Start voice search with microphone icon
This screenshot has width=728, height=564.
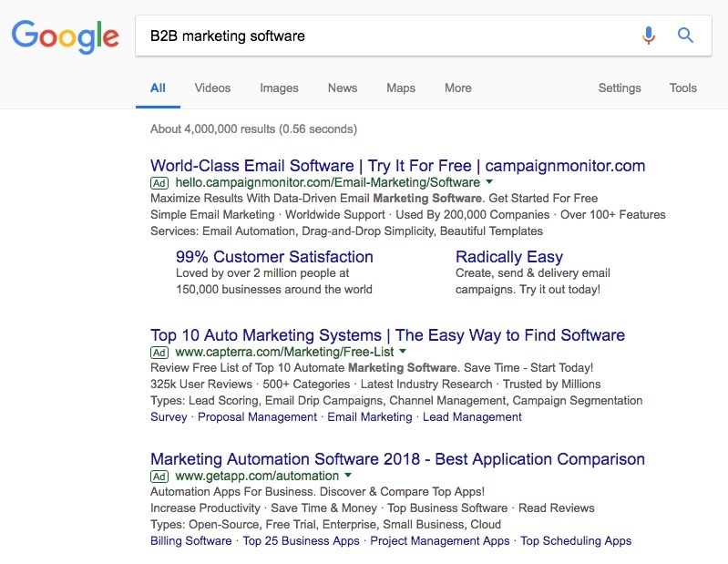coord(649,36)
